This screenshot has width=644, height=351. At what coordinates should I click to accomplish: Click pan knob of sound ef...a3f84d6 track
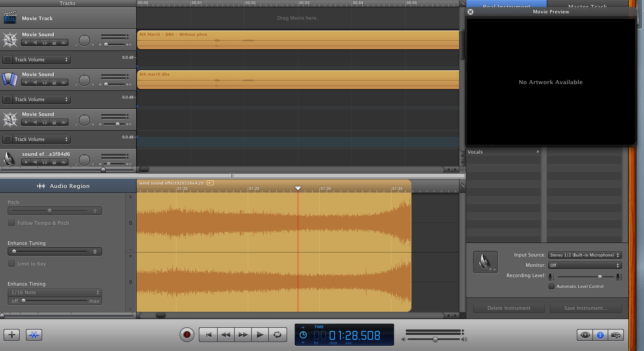(85, 160)
